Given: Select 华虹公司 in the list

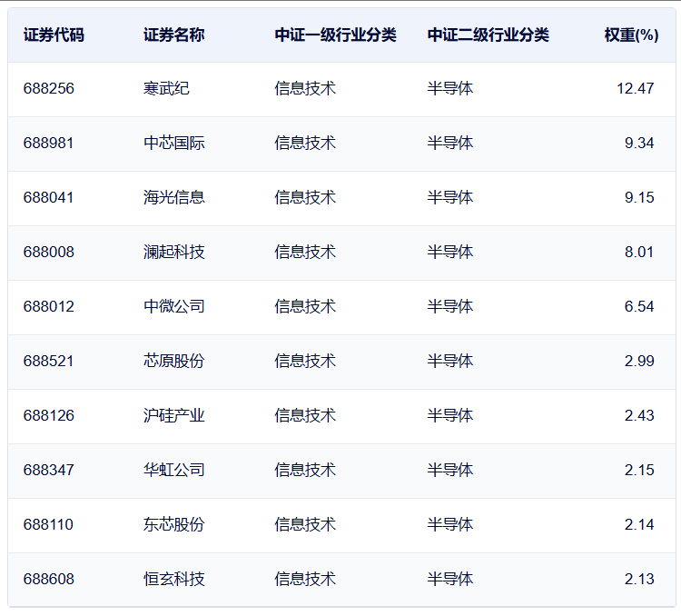Looking at the screenshot, I should (x=173, y=471).
